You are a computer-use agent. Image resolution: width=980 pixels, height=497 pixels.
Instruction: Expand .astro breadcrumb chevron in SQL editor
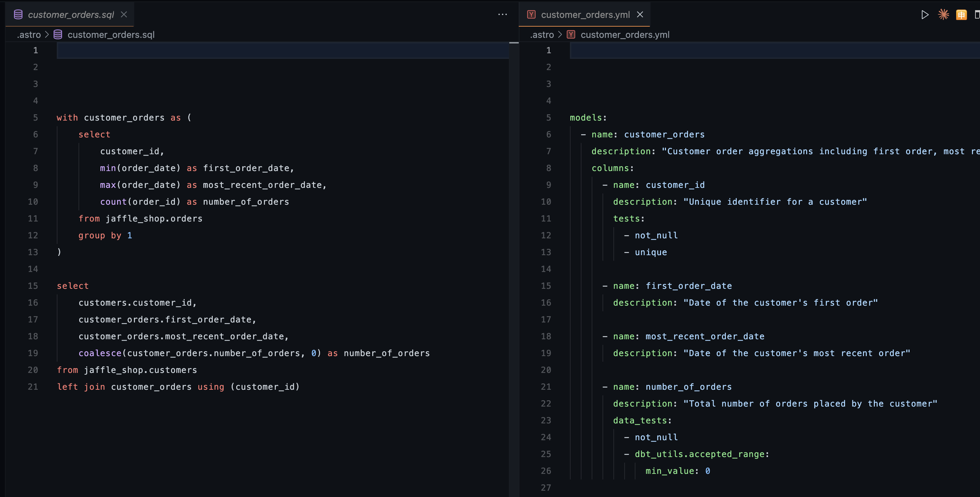point(47,35)
